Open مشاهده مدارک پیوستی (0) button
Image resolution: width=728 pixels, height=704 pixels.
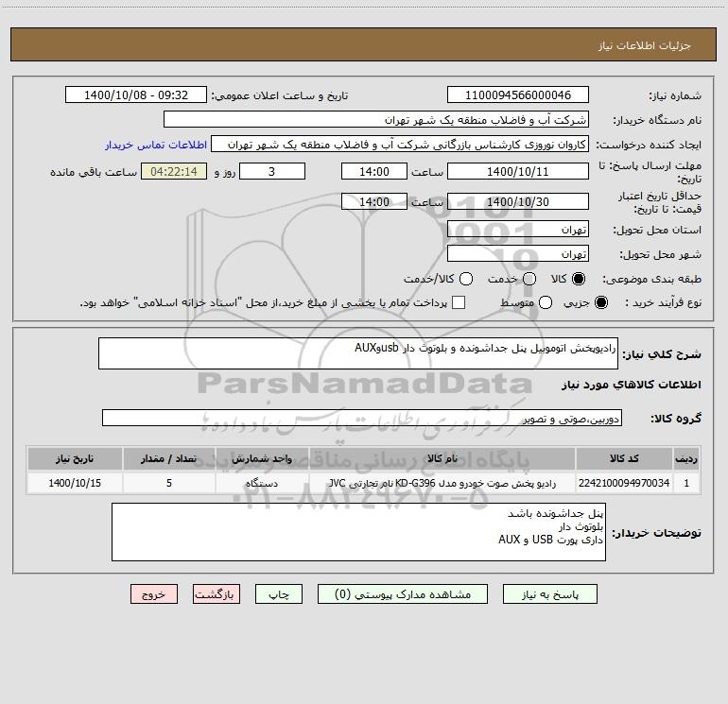click(403, 594)
